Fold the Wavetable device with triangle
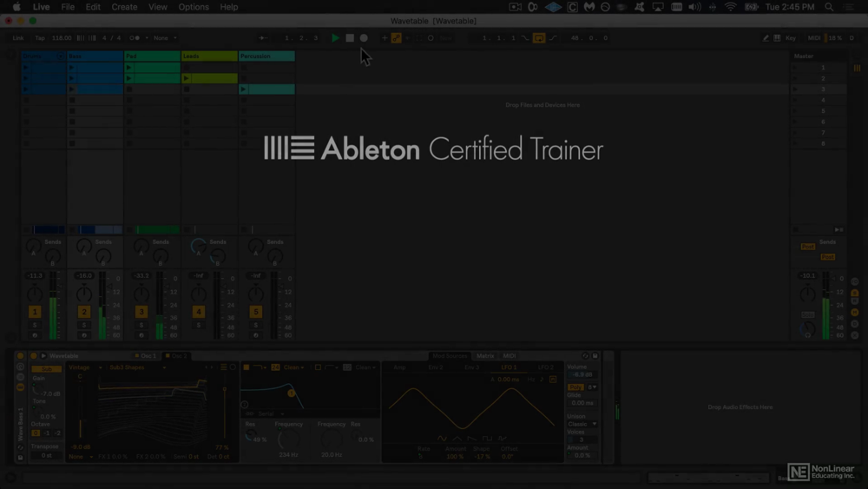Screen dimensions: 868x489 click(43, 355)
